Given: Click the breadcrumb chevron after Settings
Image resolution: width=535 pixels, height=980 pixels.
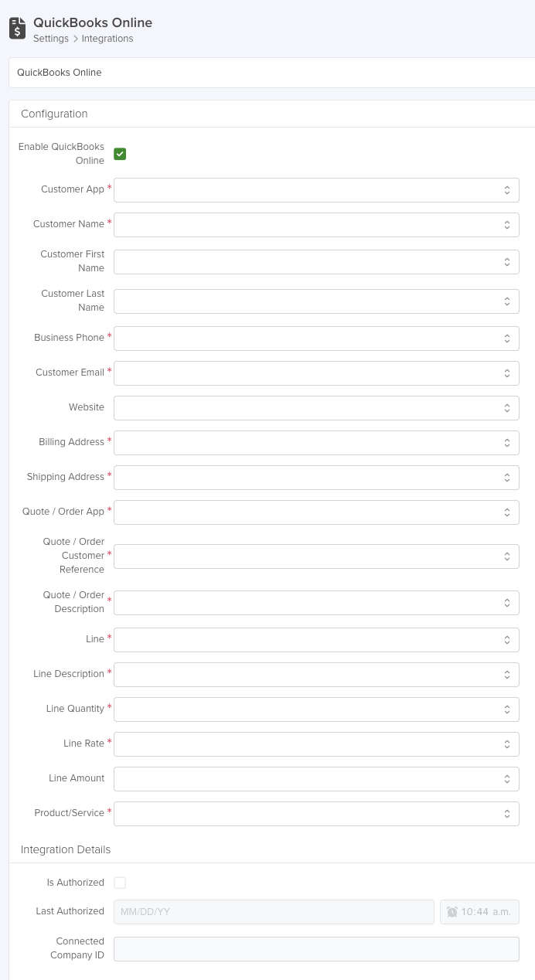Looking at the screenshot, I should [75, 39].
